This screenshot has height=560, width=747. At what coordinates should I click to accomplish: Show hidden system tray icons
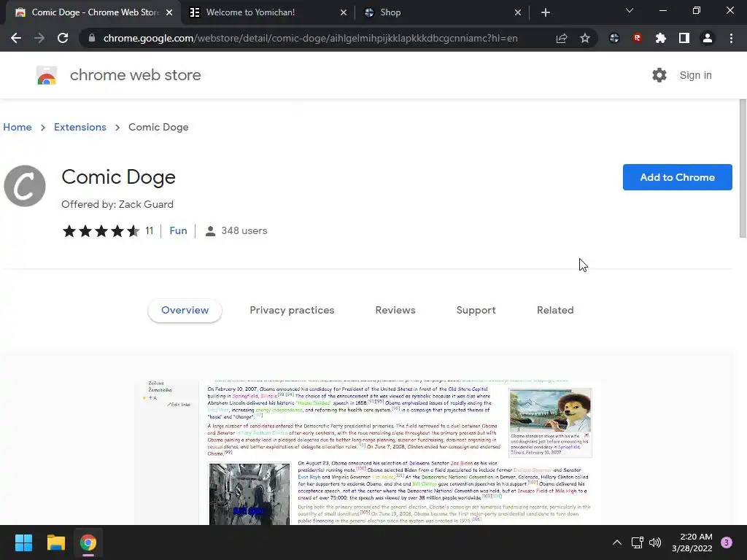point(617,542)
